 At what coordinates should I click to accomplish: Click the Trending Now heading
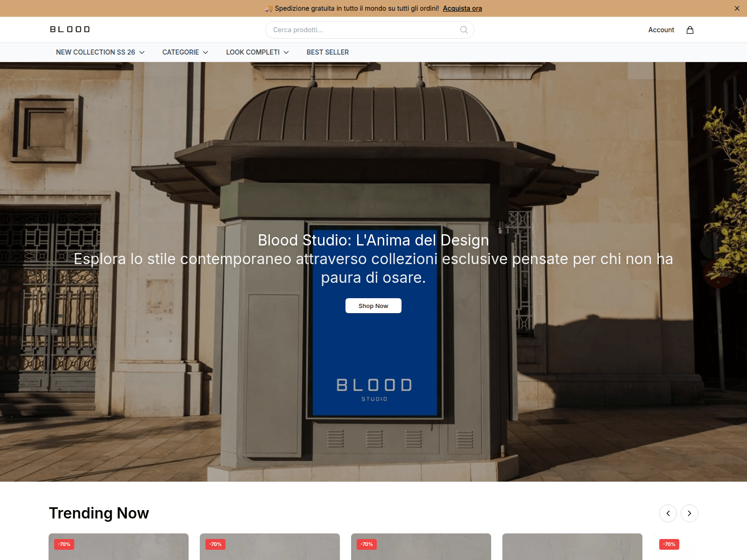tap(99, 513)
